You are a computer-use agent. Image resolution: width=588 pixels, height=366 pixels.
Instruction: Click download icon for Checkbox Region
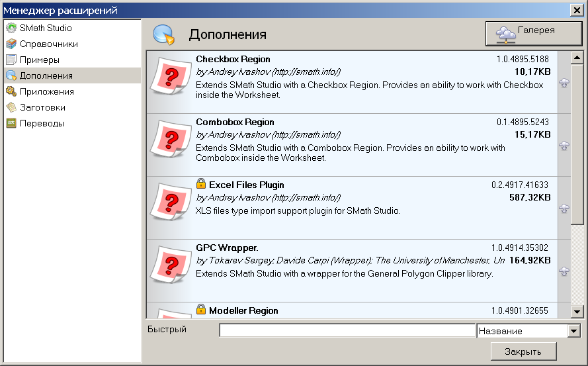coord(564,83)
